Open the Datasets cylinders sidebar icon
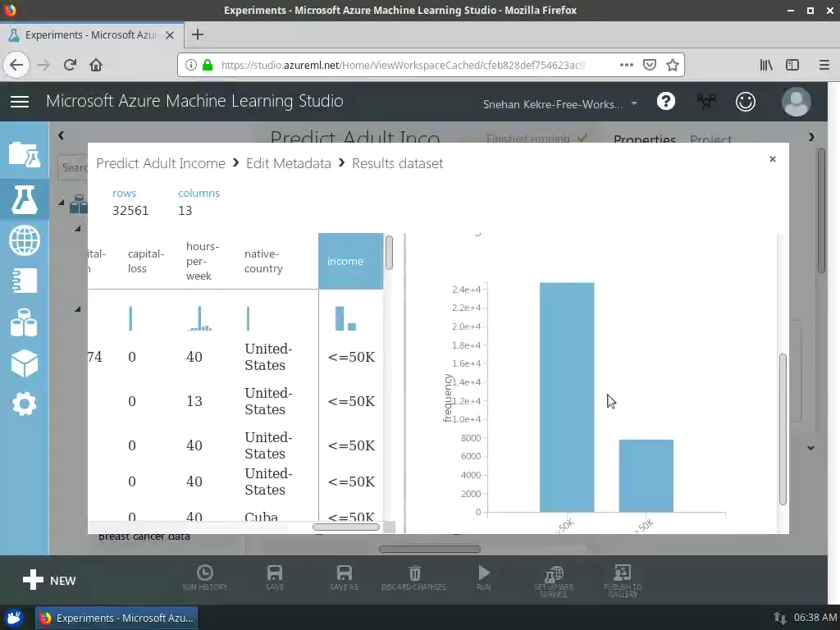This screenshot has height=630, width=840. (x=24, y=322)
